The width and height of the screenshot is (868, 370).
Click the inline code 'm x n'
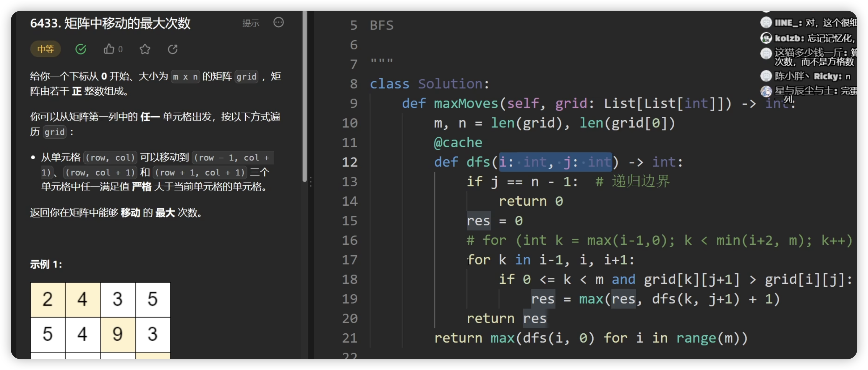tap(185, 77)
